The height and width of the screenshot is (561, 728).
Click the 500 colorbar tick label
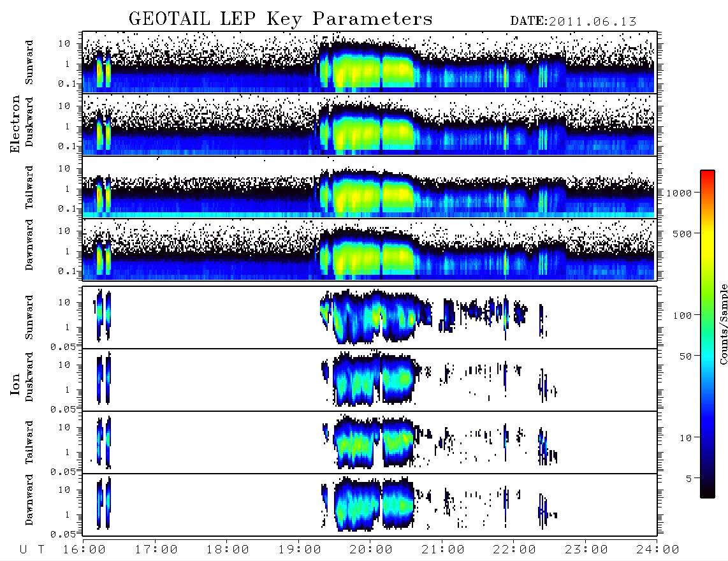[x=683, y=234]
